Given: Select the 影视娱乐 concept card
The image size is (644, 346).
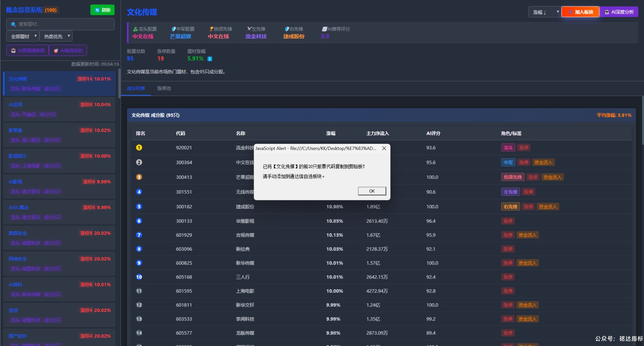Looking at the screenshot, I should click(59, 161).
